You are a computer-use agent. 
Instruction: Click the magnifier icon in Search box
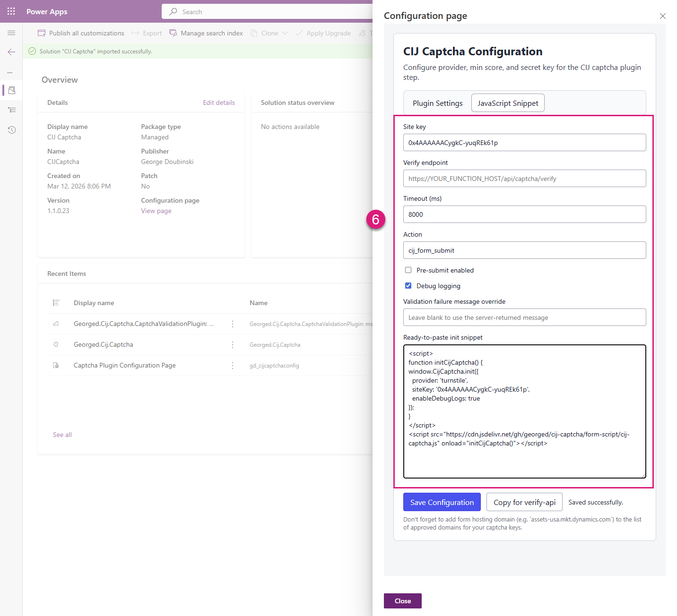pyautogui.click(x=174, y=12)
